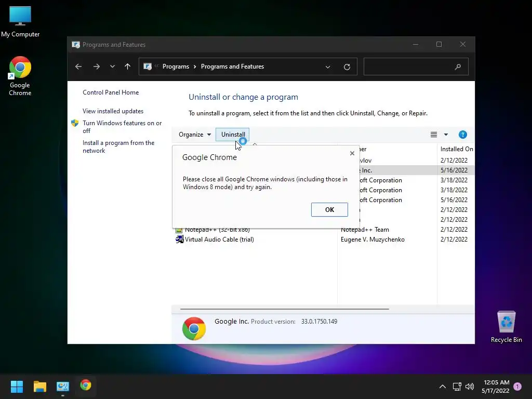Screen dimensions: 532x399
Task: Open Google Chrome desktop shortcut
Action: tap(20, 76)
